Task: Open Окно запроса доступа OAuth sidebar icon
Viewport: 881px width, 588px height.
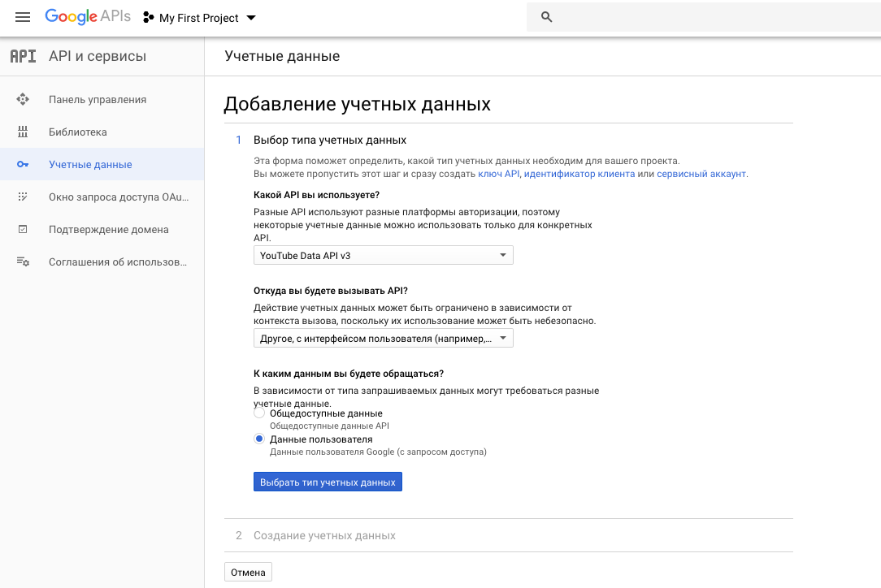Action: [22, 197]
